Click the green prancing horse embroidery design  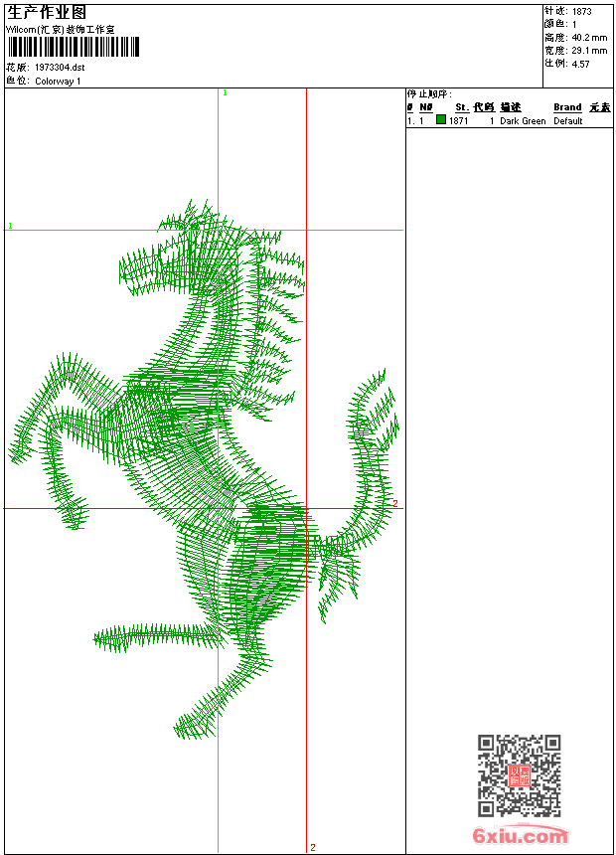(205, 469)
